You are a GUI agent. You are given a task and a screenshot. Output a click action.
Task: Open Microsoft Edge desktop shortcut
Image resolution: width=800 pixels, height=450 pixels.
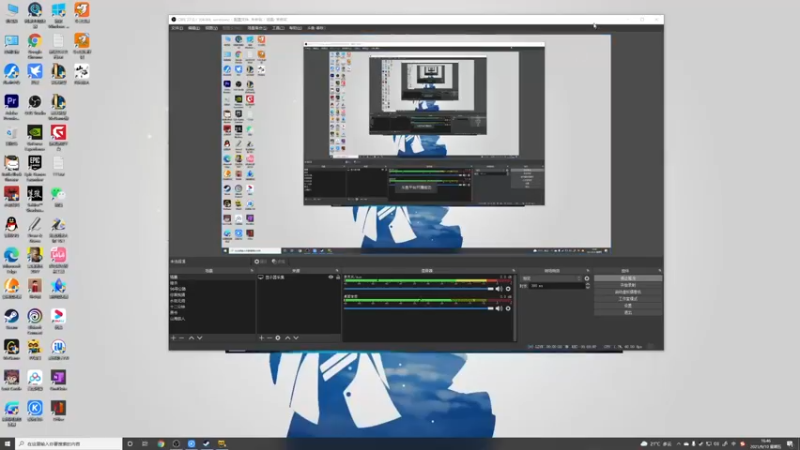point(11,260)
